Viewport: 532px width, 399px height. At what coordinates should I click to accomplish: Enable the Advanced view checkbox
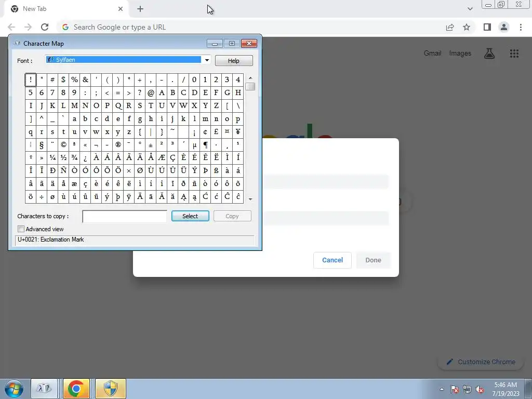(x=21, y=229)
